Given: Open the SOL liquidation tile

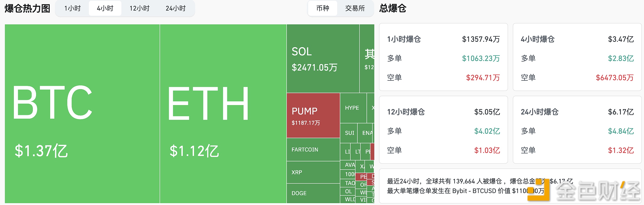Looking at the screenshot, I should 323,59.
